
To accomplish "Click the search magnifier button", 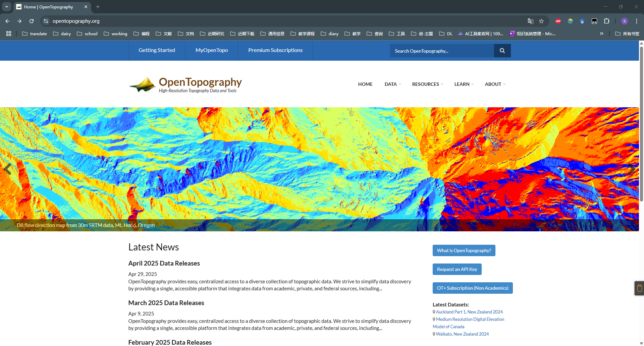I will pos(502,51).
